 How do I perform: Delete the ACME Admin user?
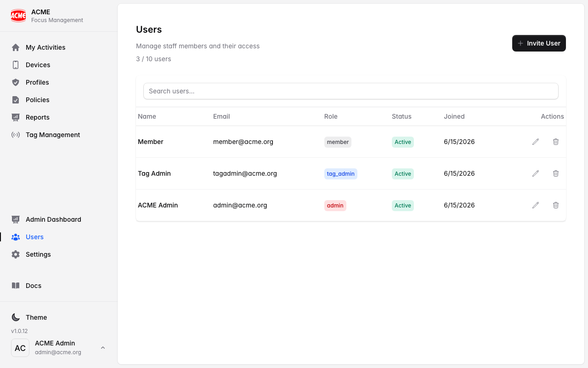click(556, 205)
